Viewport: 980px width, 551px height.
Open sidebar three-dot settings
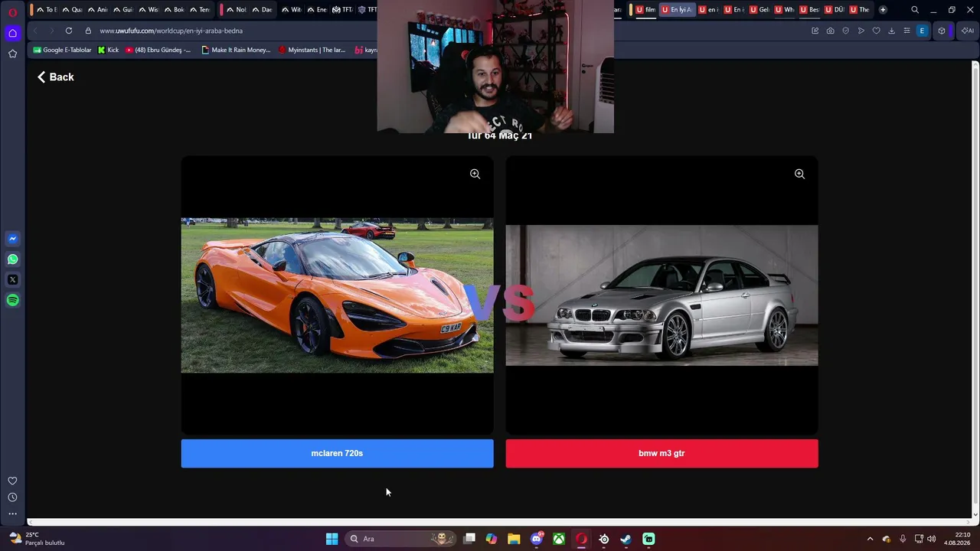point(12,514)
